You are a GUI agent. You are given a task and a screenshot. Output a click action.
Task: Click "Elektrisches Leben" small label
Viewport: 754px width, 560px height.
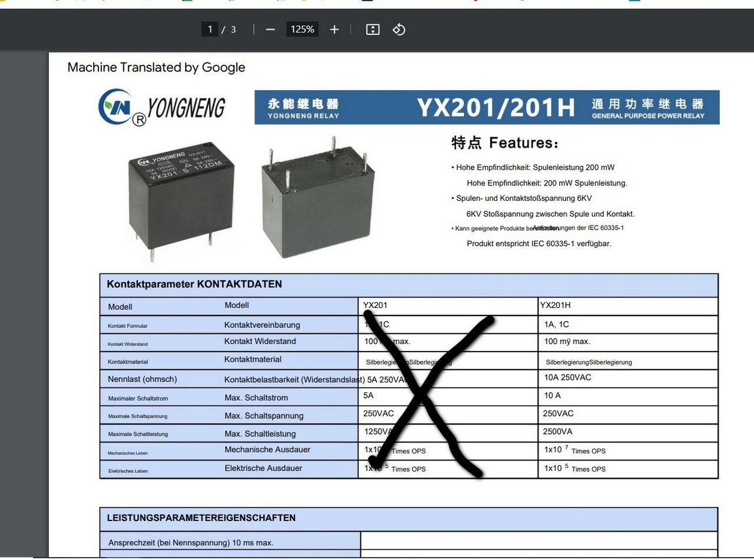(x=128, y=471)
